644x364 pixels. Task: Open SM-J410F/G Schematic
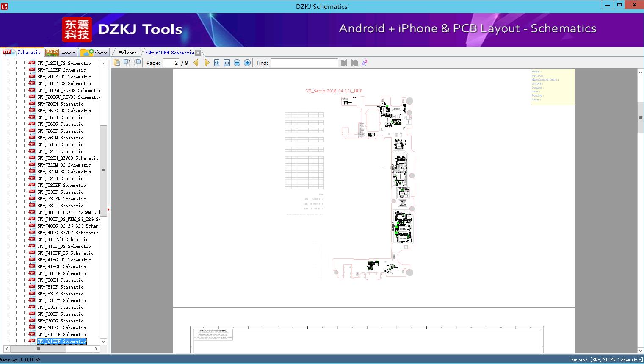tap(63, 239)
